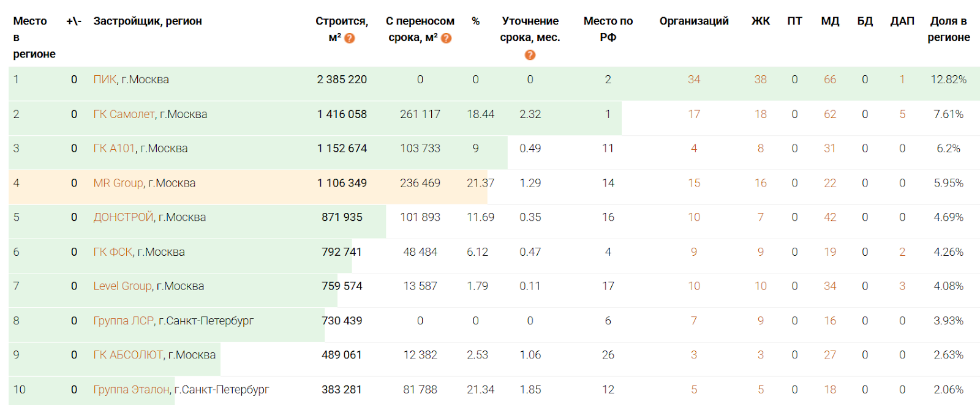Click value 871 935 in ДОНСТРОЙ row
The width and height of the screenshot is (980, 405).
click(x=342, y=217)
